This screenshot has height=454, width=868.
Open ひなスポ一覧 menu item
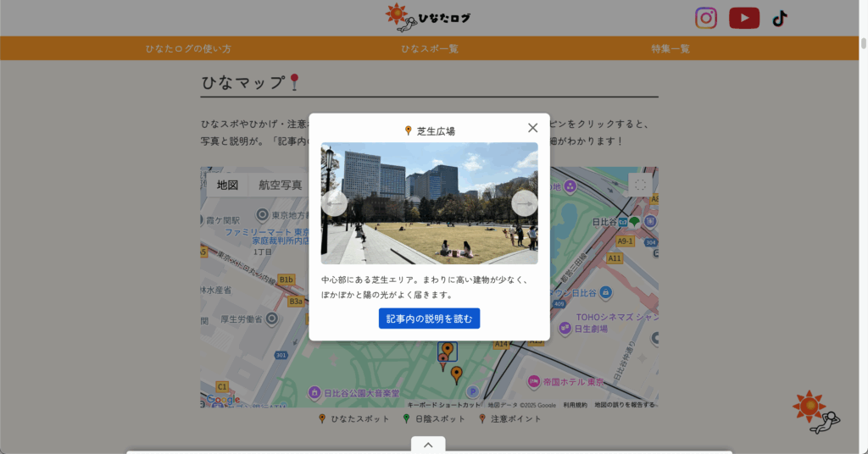click(430, 48)
